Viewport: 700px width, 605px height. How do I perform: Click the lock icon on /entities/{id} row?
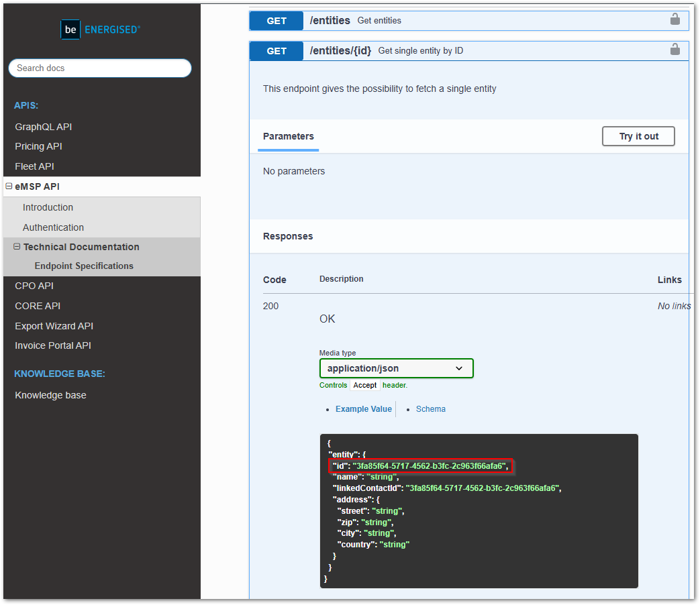point(675,49)
